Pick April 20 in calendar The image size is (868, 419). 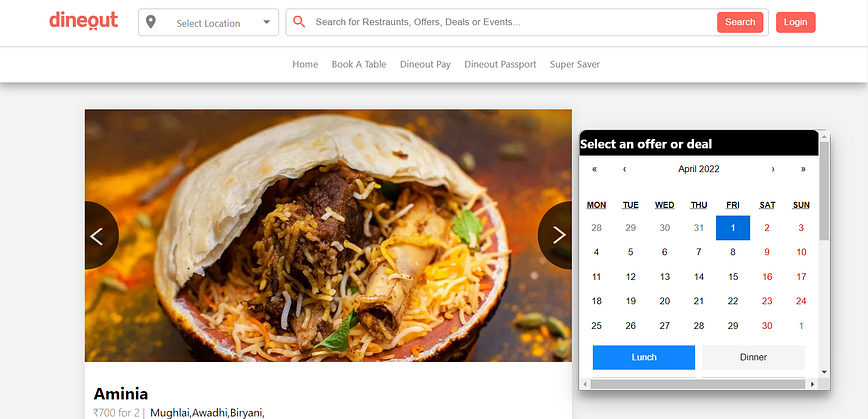tap(665, 301)
